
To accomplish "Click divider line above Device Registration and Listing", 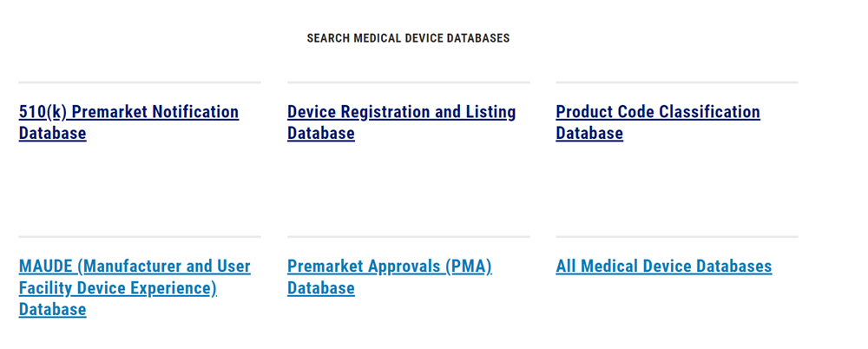I will point(409,82).
